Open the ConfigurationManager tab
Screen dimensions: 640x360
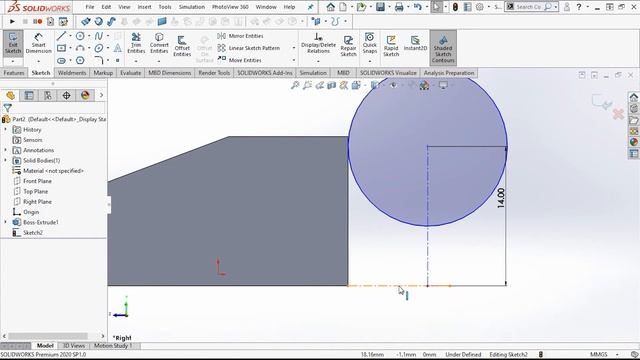48,96
